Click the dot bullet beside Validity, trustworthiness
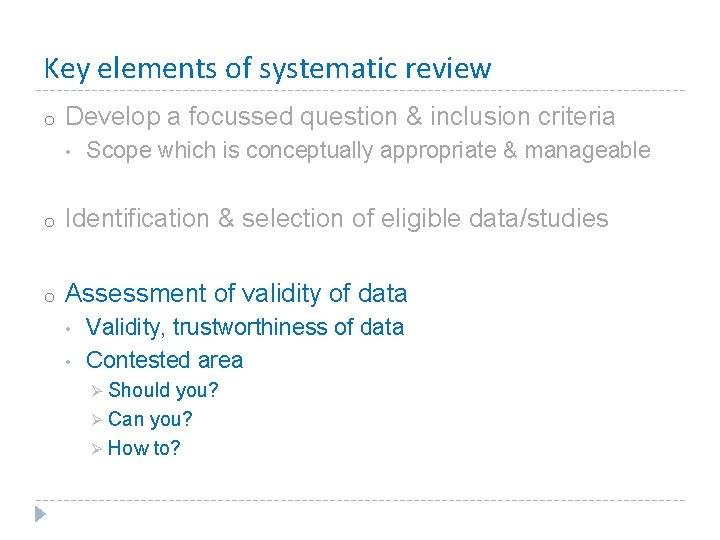The height and width of the screenshot is (540, 720). click(x=68, y=329)
